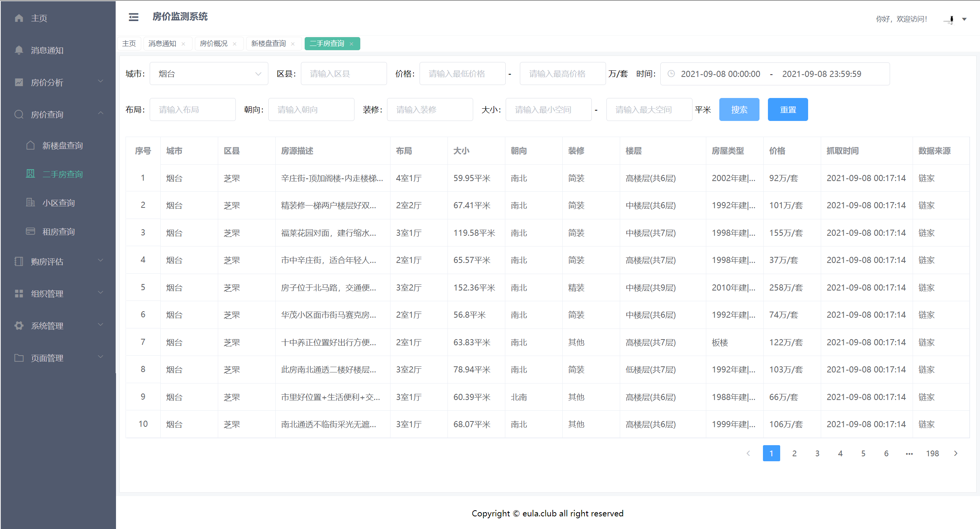The image size is (980, 529).
Task: Click the bell notification icon
Action: pos(19,50)
